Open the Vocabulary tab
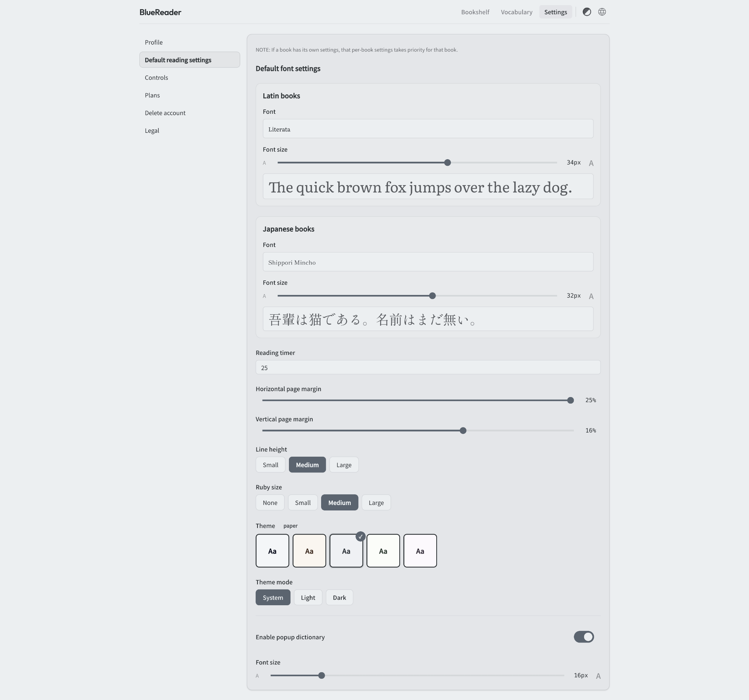Viewport: 749px width, 700px height. tap(516, 12)
